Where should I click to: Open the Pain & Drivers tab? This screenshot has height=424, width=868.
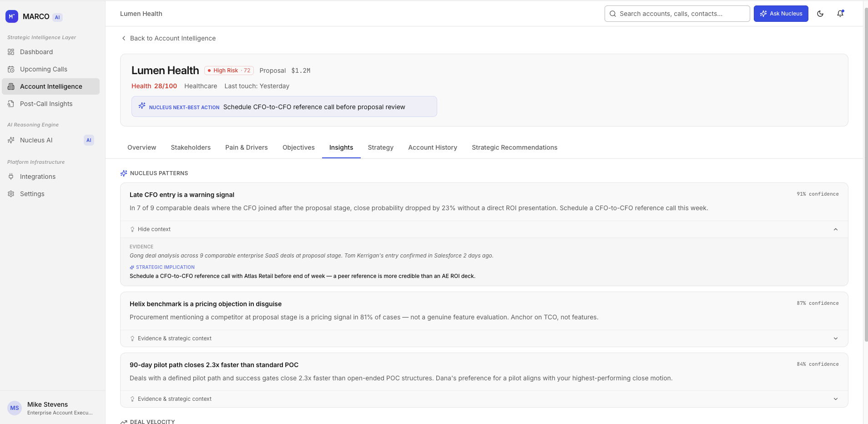[x=247, y=147]
